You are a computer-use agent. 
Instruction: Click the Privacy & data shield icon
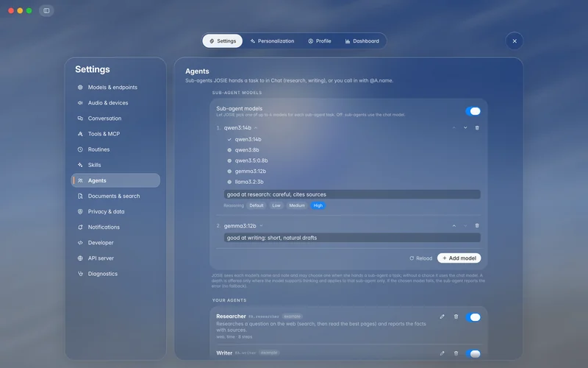click(x=80, y=211)
